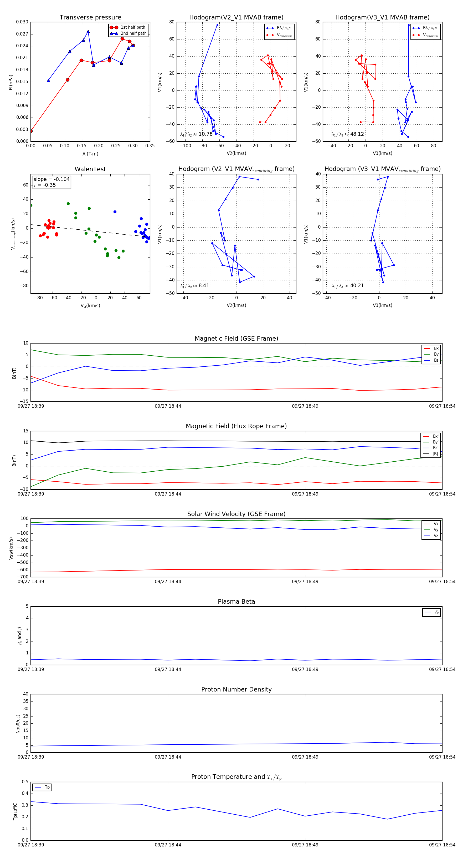The width and height of the screenshot is (473, 868).
Task: Select 'Bz' legend entry in GSE magnetic plot
Action: click(x=431, y=361)
